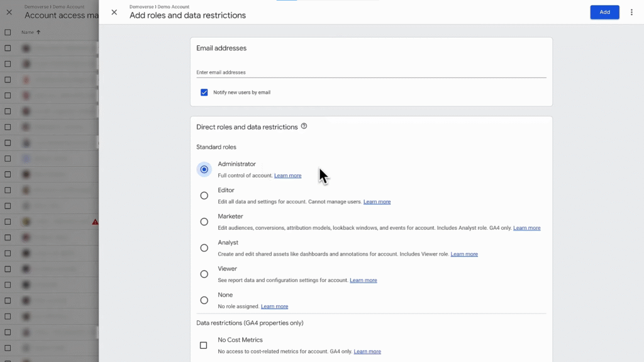Image resolution: width=644 pixels, height=362 pixels.
Task: Select the None role radio button
Action: (204, 300)
